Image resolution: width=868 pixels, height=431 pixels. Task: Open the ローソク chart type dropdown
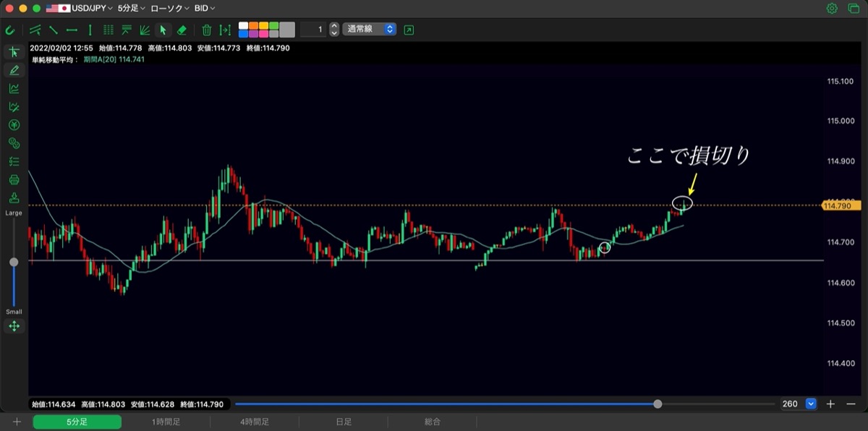(x=170, y=9)
